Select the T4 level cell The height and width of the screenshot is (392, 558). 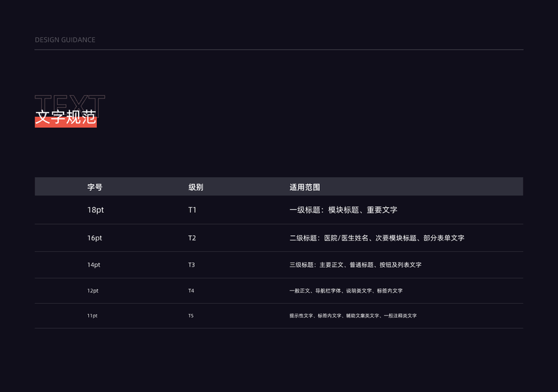(191, 291)
